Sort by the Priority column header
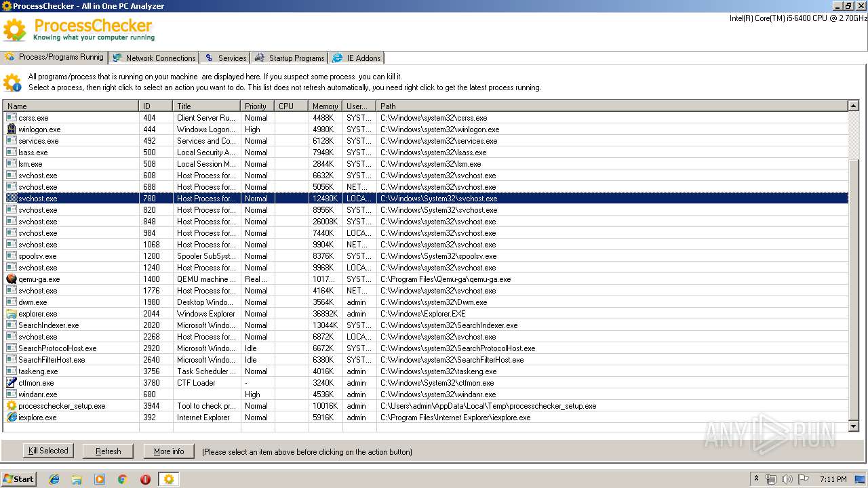868x488 pixels. 258,106
